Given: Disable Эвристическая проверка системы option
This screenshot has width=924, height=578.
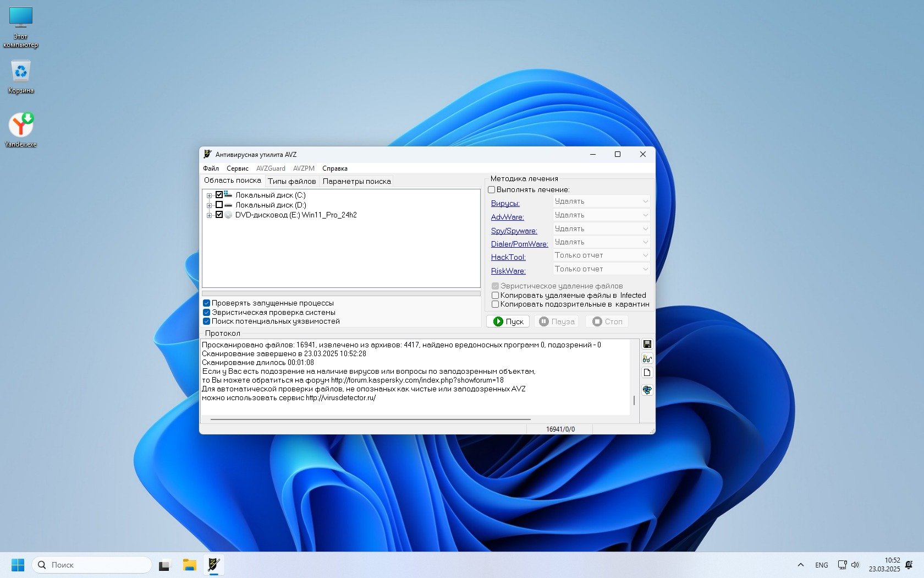Looking at the screenshot, I should [x=207, y=312].
